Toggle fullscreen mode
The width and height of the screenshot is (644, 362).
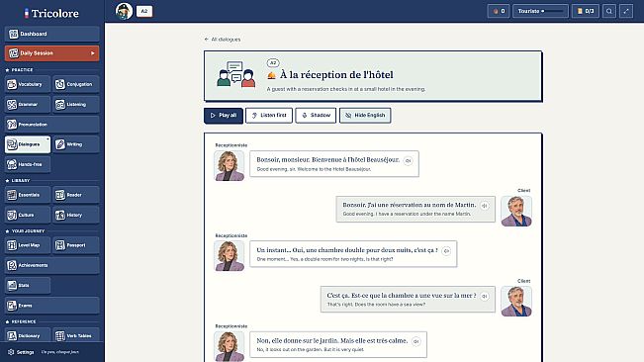pos(626,11)
